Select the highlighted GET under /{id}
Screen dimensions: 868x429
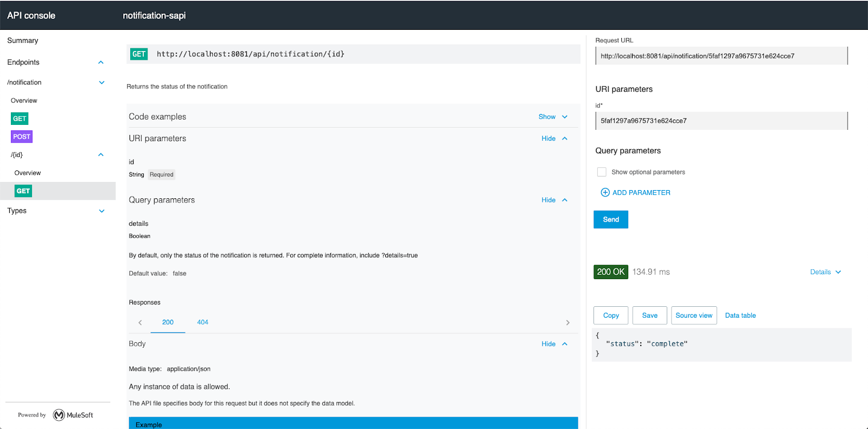[x=23, y=191]
